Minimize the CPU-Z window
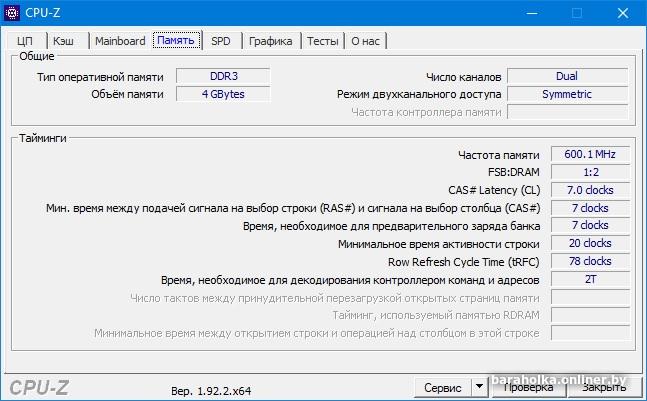This screenshot has height=401, width=647. [532, 13]
